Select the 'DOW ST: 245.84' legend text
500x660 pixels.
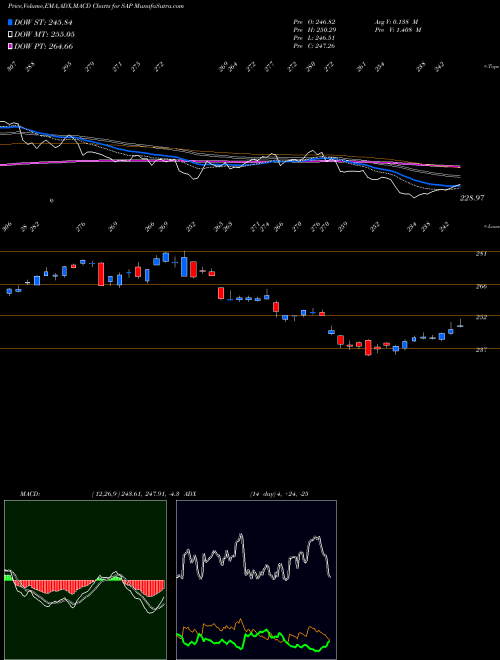tap(43, 23)
